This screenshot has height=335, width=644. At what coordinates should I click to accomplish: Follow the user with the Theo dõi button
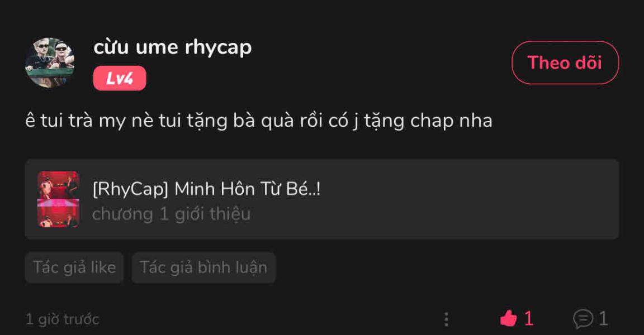(565, 63)
